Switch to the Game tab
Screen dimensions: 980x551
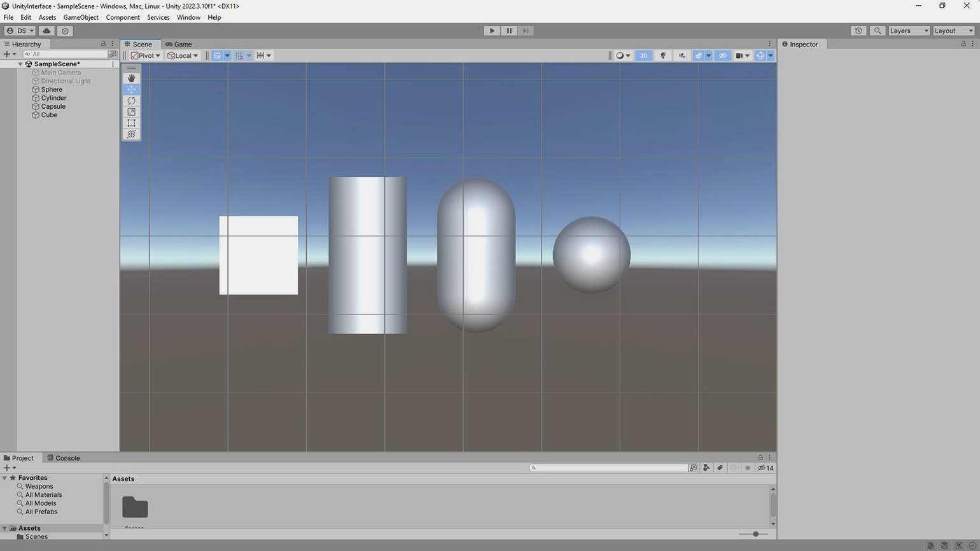click(x=179, y=45)
